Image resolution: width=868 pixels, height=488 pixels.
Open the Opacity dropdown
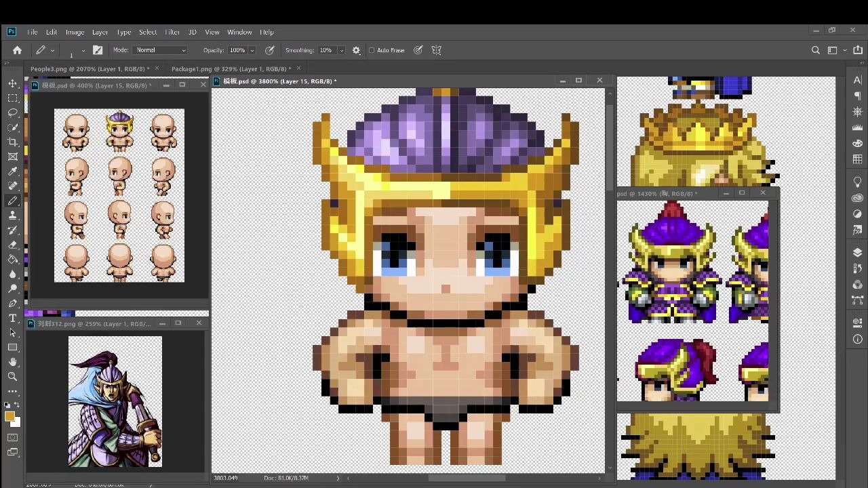(x=252, y=49)
